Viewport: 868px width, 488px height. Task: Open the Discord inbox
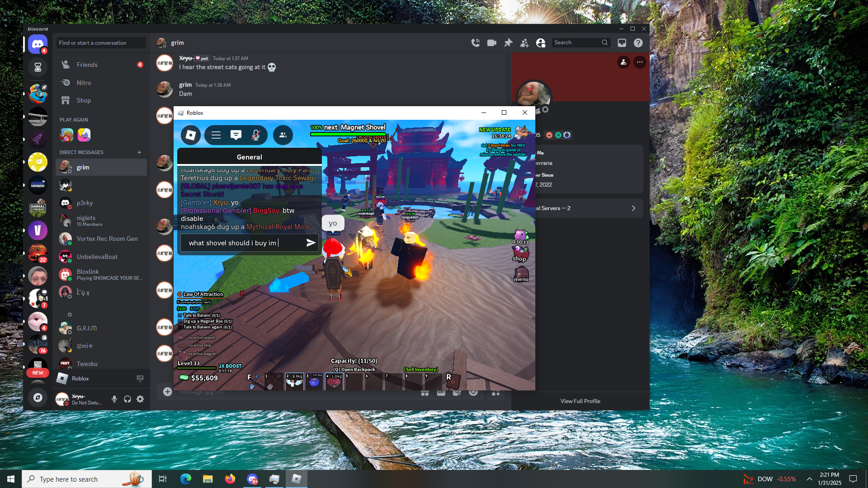coord(622,42)
